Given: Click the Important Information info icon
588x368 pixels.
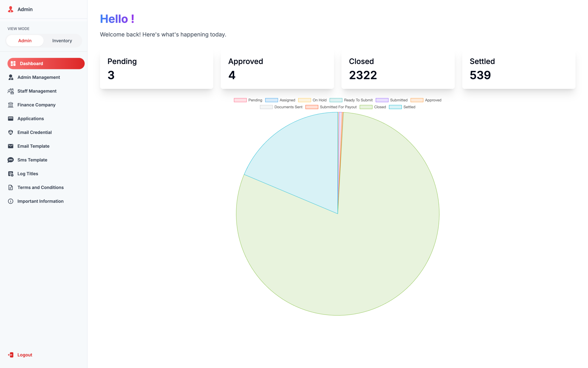Looking at the screenshot, I should point(11,201).
